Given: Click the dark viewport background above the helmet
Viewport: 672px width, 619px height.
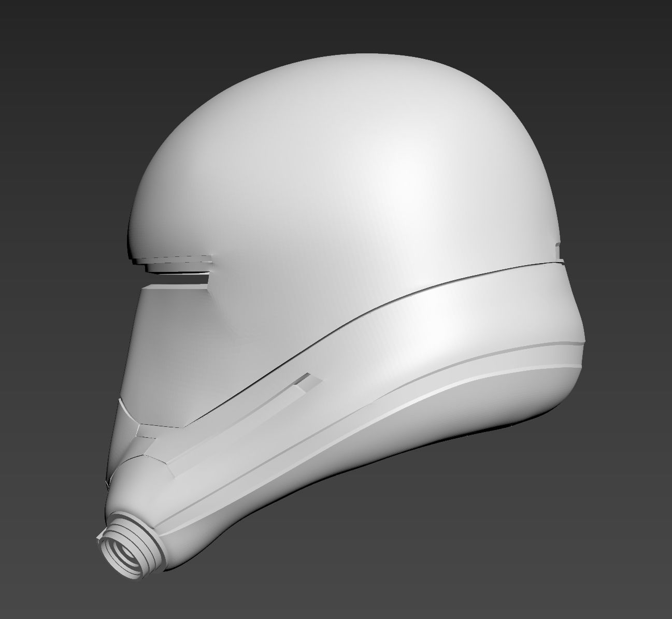Looking at the screenshot, I should coord(337,26).
